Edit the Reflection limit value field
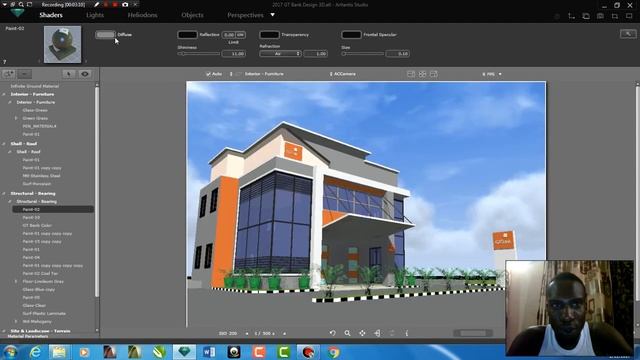 click(229, 35)
